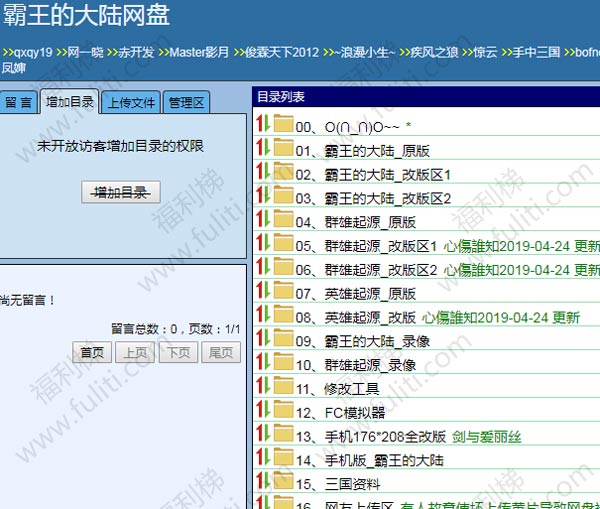Open the 上传文件 tab
The image size is (600, 509).
click(130, 102)
